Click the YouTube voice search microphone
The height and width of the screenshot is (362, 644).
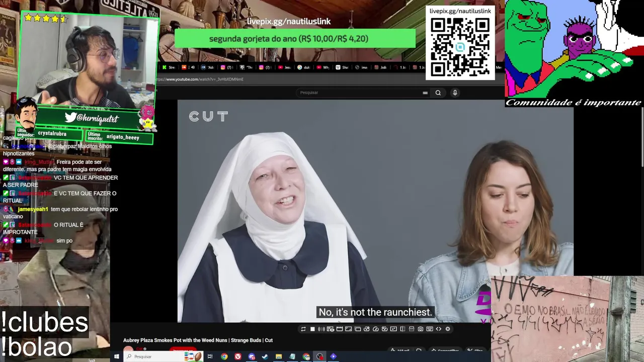point(455,93)
